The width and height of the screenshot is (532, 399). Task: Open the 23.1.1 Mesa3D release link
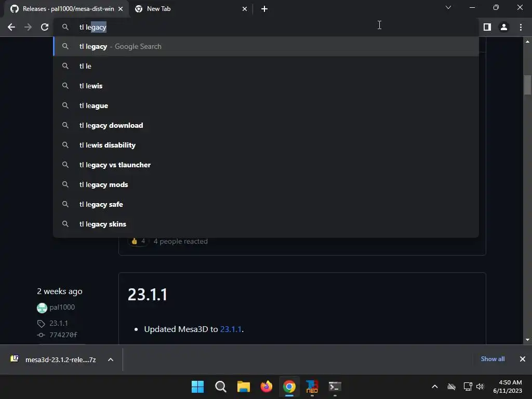(x=231, y=329)
